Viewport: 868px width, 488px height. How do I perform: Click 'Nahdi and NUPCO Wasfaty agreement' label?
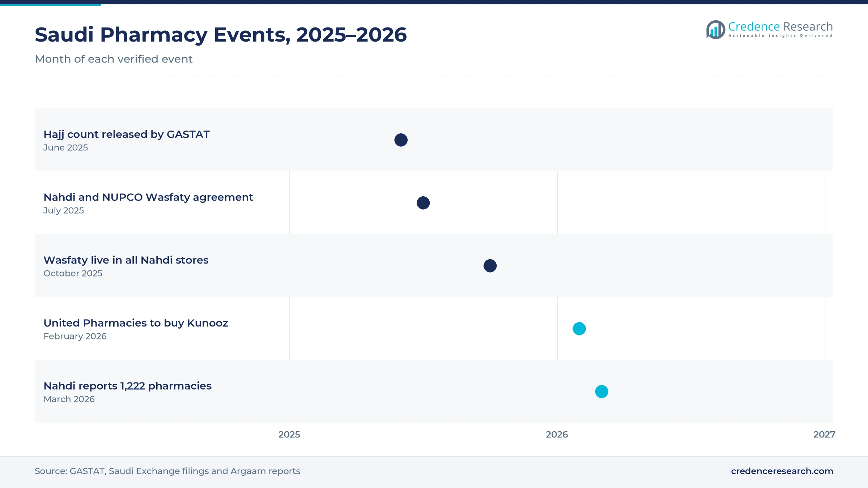[148, 197]
